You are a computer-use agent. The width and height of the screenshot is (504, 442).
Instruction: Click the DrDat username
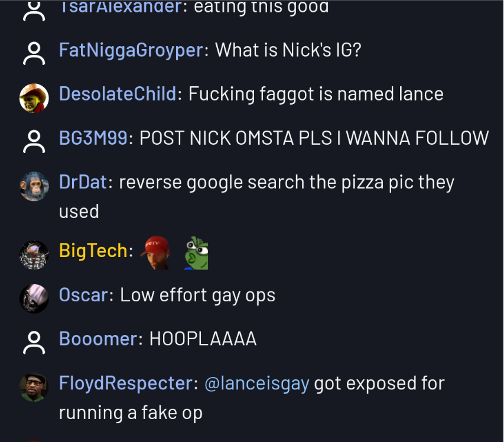(83, 182)
